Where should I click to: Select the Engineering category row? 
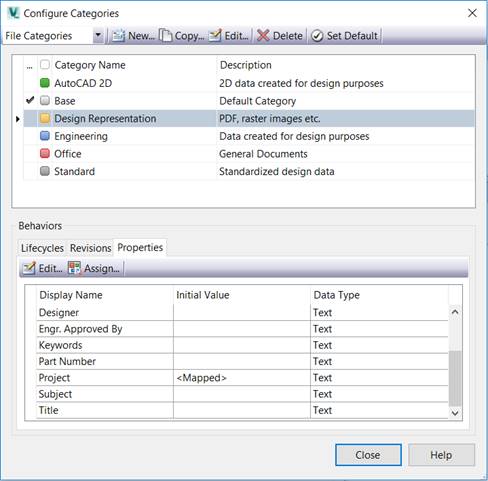point(249,136)
